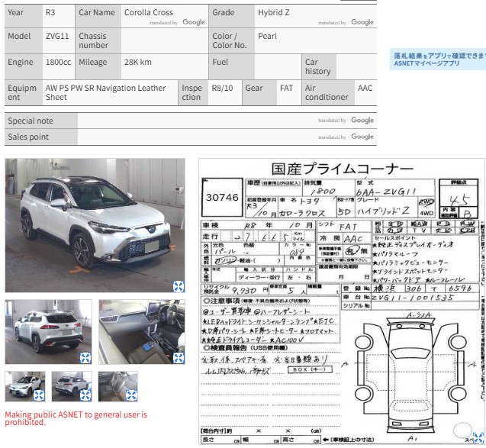Select the AAC air conditioner value
486x448 pixels.
point(365,88)
